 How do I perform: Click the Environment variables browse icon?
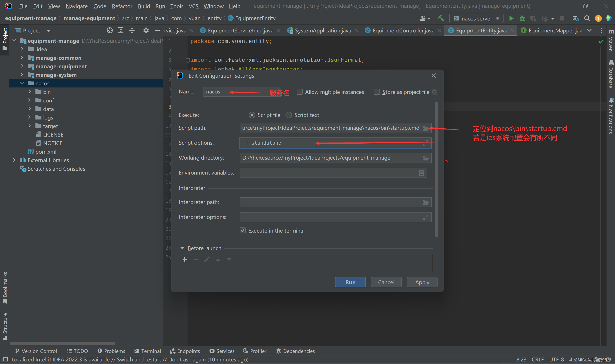point(421,172)
